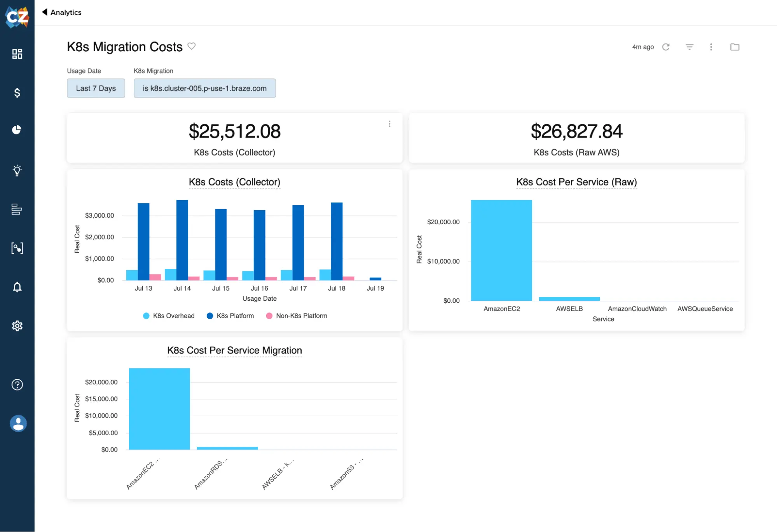Open the lightbulb insights icon

point(17,170)
